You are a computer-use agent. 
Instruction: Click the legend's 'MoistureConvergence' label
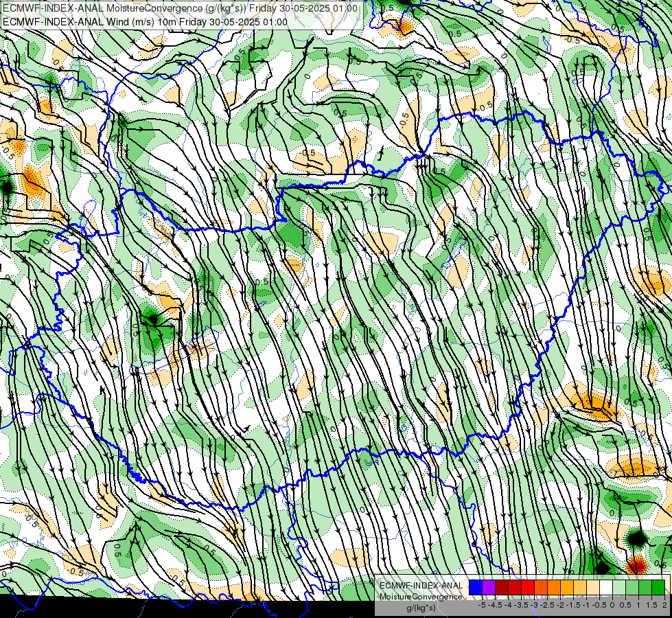(421, 597)
